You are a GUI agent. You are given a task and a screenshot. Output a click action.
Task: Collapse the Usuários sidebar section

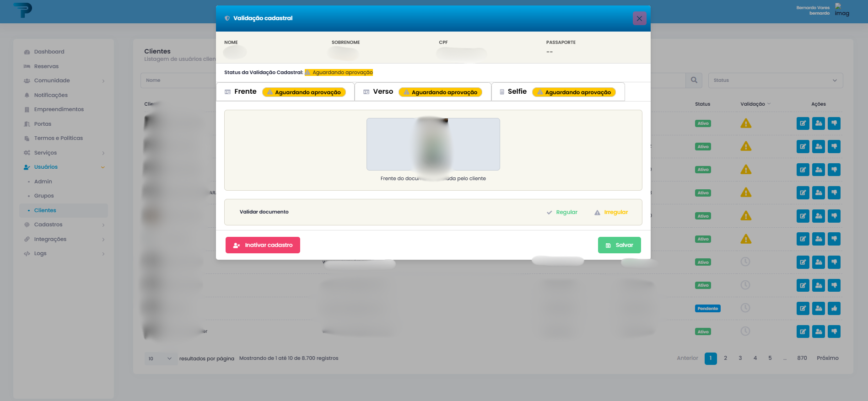pyautogui.click(x=64, y=167)
